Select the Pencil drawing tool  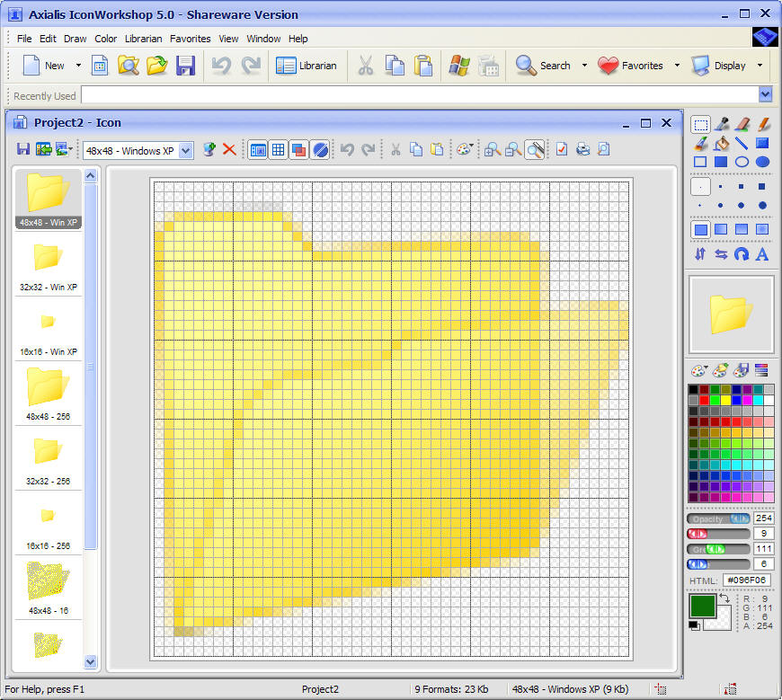point(764,123)
